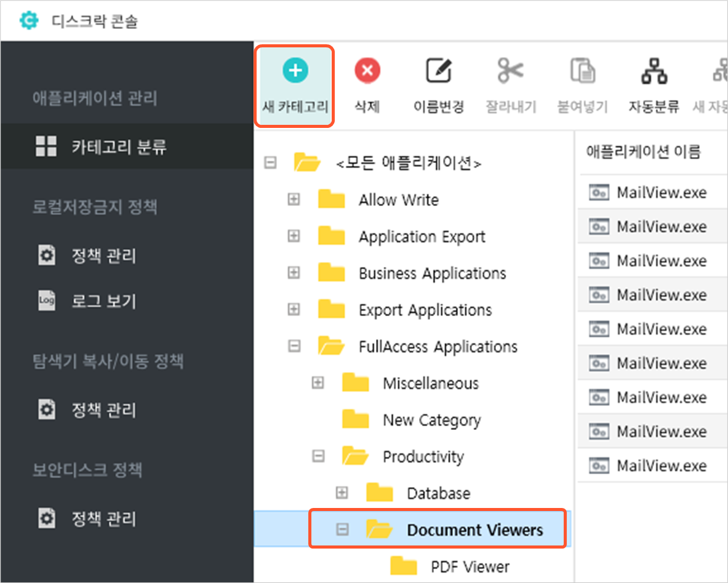Expand the Miscellaneous folder

click(x=318, y=383)
